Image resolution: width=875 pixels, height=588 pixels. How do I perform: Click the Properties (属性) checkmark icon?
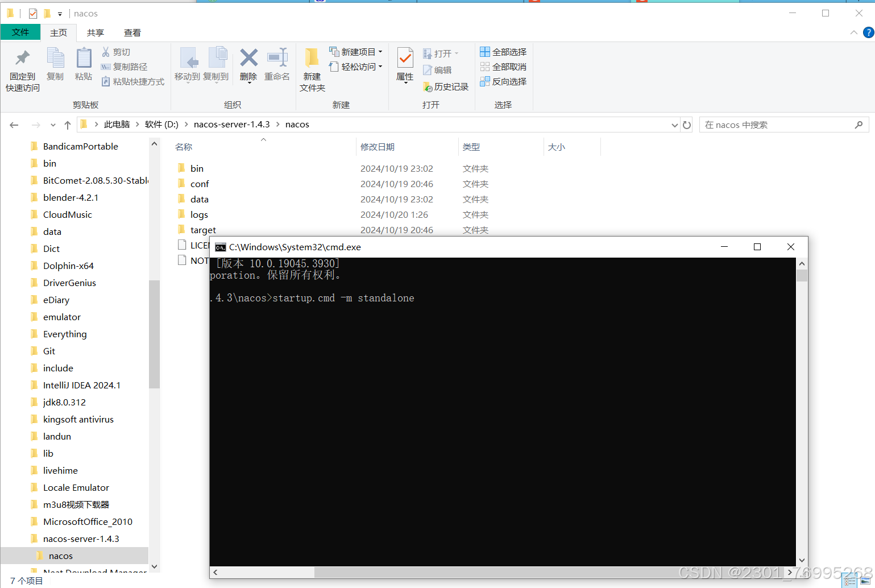405,58
